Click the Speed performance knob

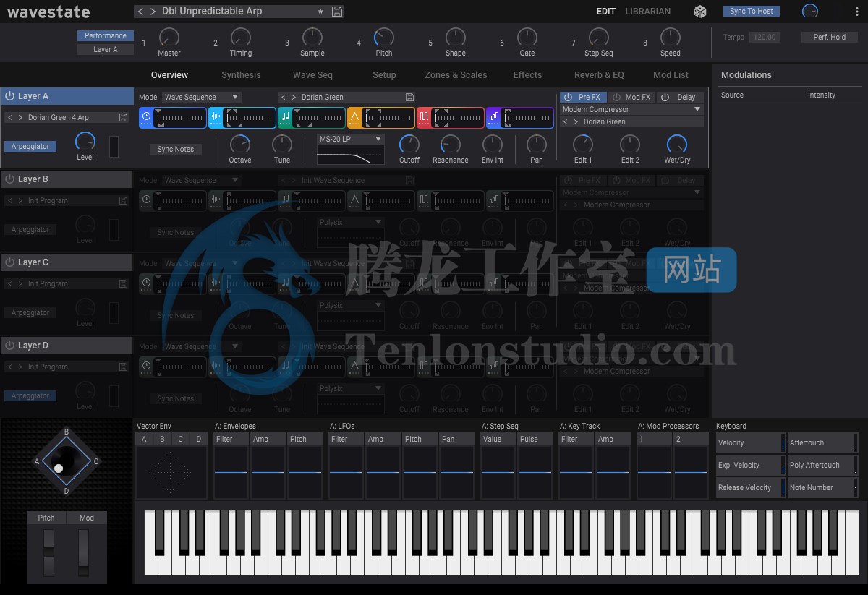tap(671, 38)
